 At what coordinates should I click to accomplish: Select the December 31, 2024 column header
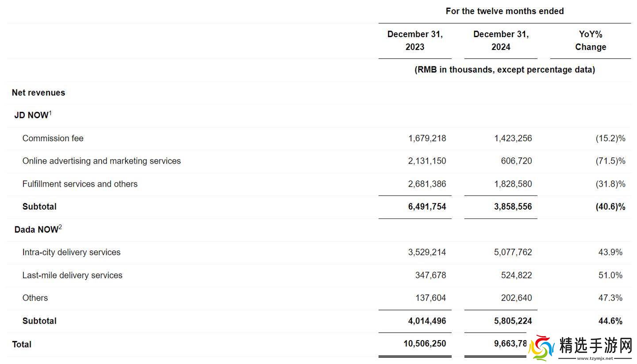(501, 41)
